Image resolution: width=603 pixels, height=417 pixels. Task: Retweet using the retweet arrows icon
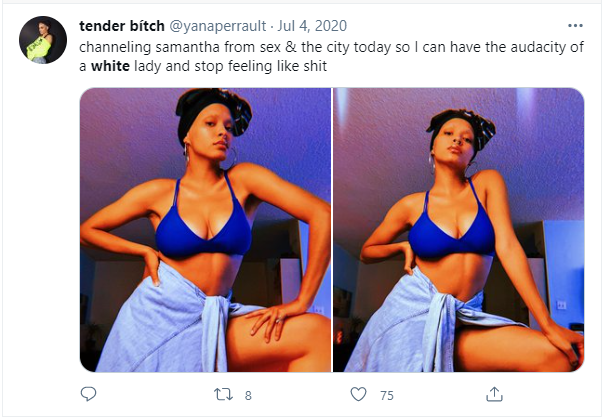[224, 394]
